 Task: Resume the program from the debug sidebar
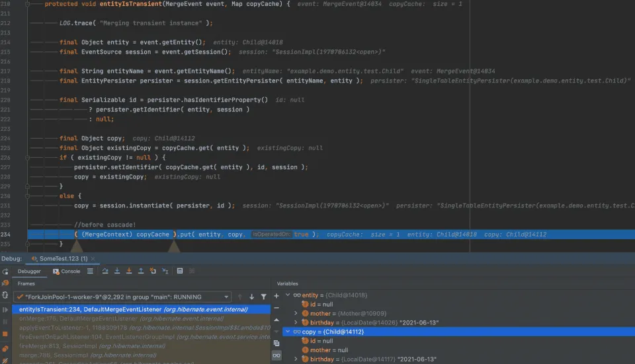point(5,310)
